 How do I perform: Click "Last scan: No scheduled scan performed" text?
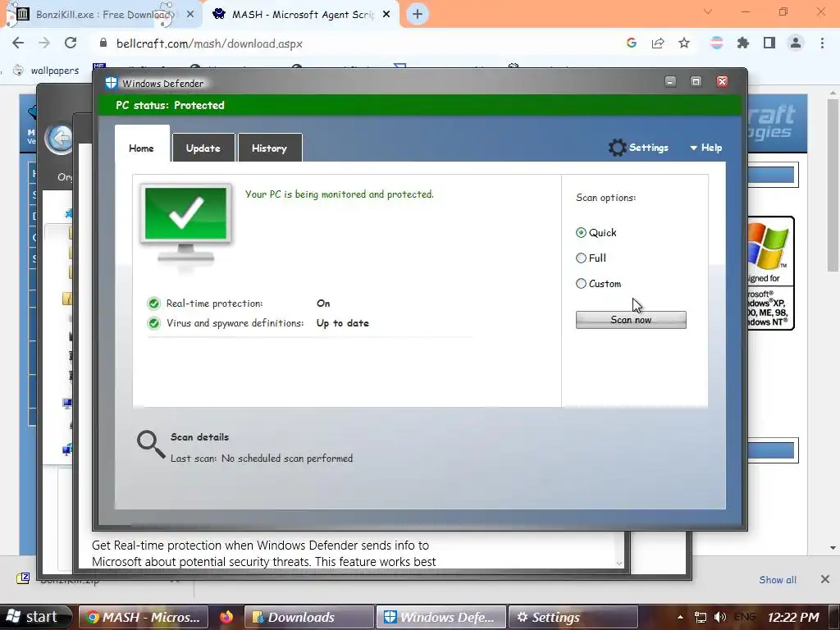(262, 459)
